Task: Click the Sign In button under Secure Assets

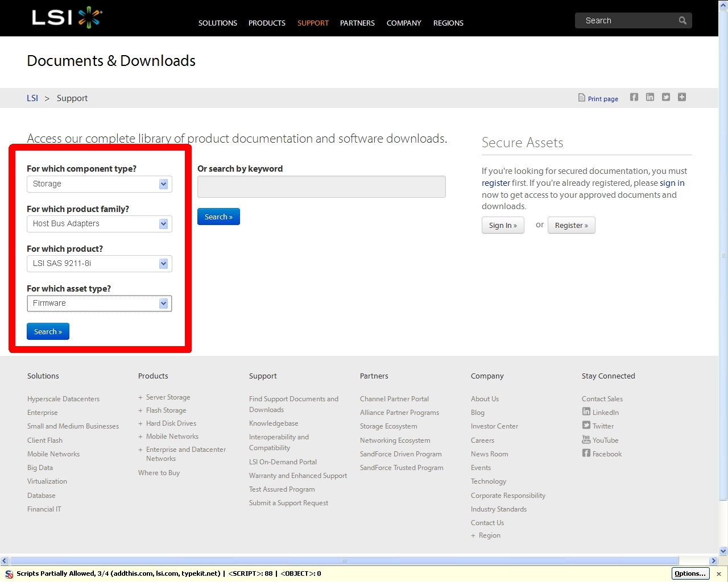Action: pos(503,226)
